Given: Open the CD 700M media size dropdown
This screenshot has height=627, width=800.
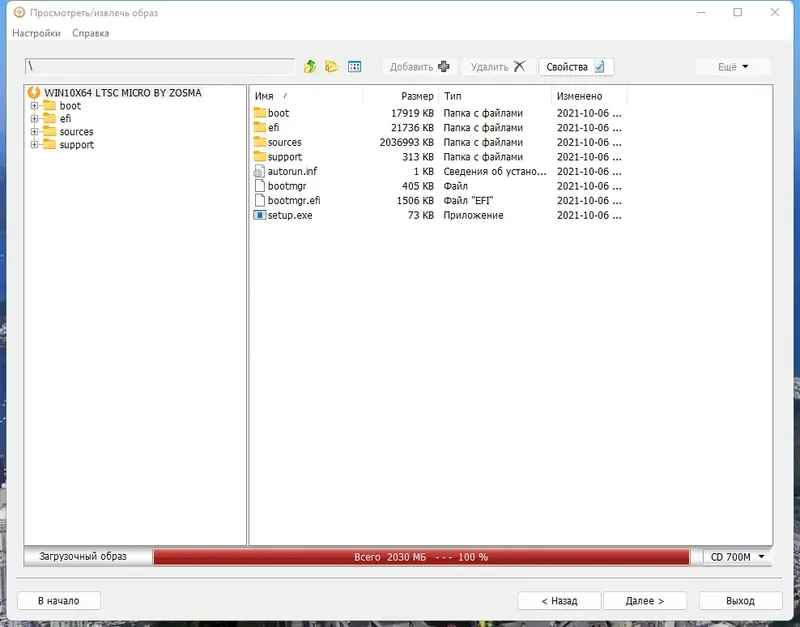Looking at the screenshot, I should click(x=737, y=557).
